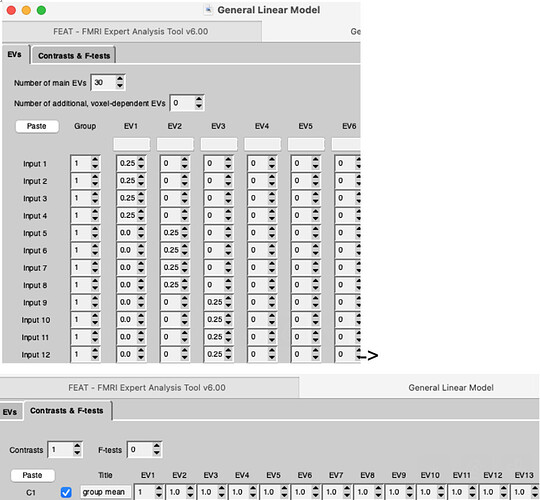Viewport: 540px width, 500px height.
Task: Increase C1 EV1 contrast value stepper
Action: pos(159,489)
